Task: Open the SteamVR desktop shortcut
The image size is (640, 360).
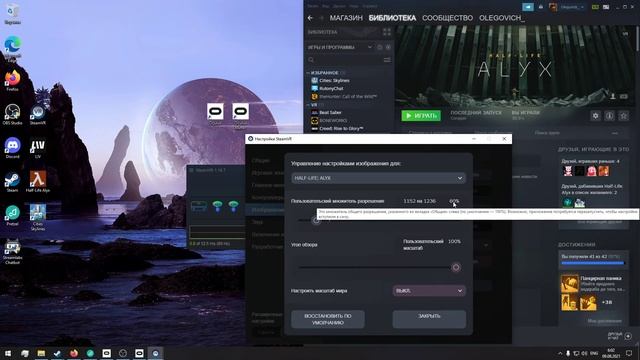Action: click(38, 113)
